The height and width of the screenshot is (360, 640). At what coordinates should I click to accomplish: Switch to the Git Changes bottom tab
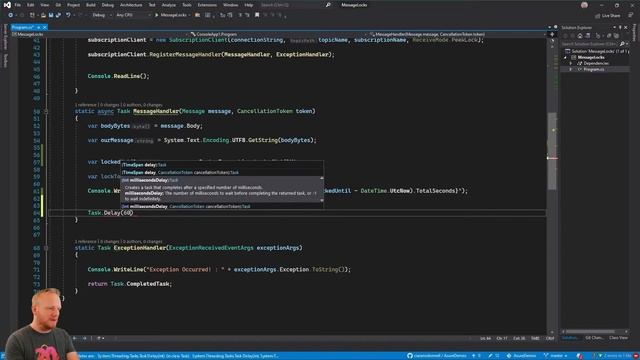(x=594, y=338)
